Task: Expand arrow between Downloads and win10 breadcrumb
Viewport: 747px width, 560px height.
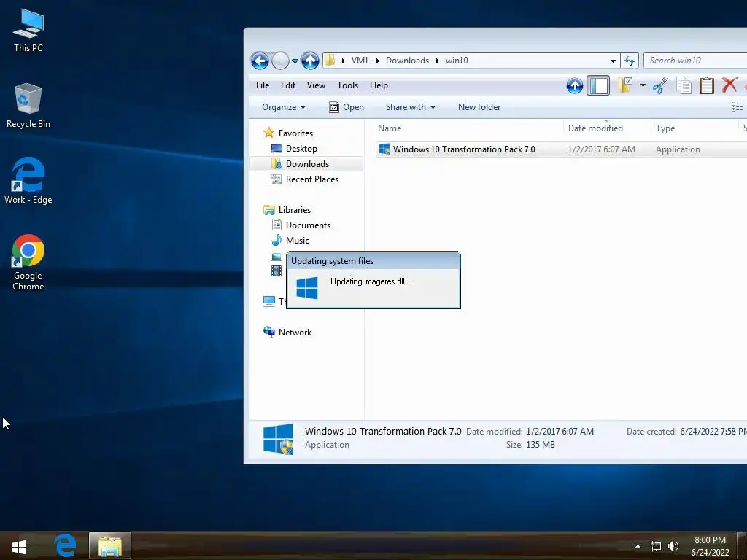Action: coord(437,61)
